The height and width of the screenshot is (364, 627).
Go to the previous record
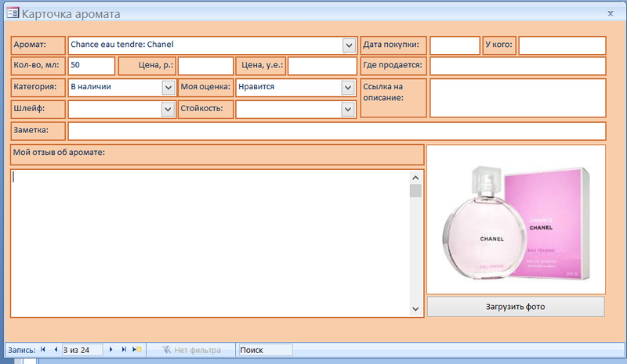click(x=56, y=350)
